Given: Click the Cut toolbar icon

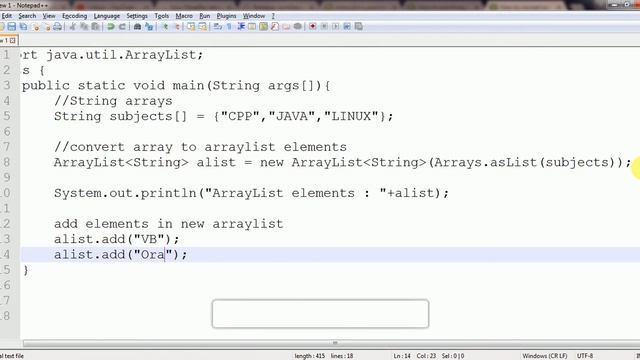Looking at the screenshot, I should (73, 27).
